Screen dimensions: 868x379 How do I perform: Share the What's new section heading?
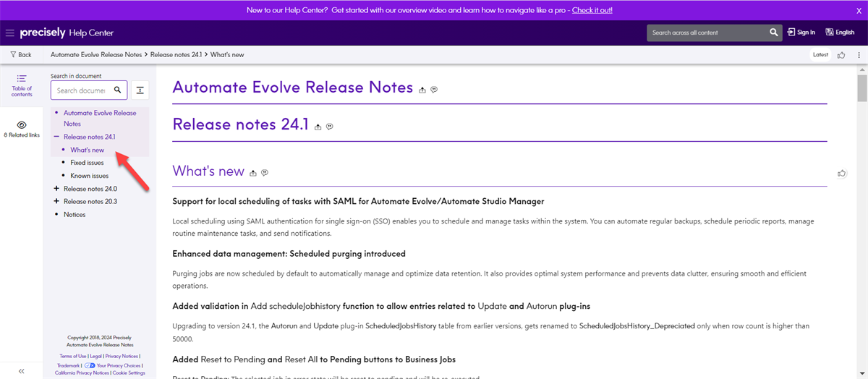tap(253, 173)
